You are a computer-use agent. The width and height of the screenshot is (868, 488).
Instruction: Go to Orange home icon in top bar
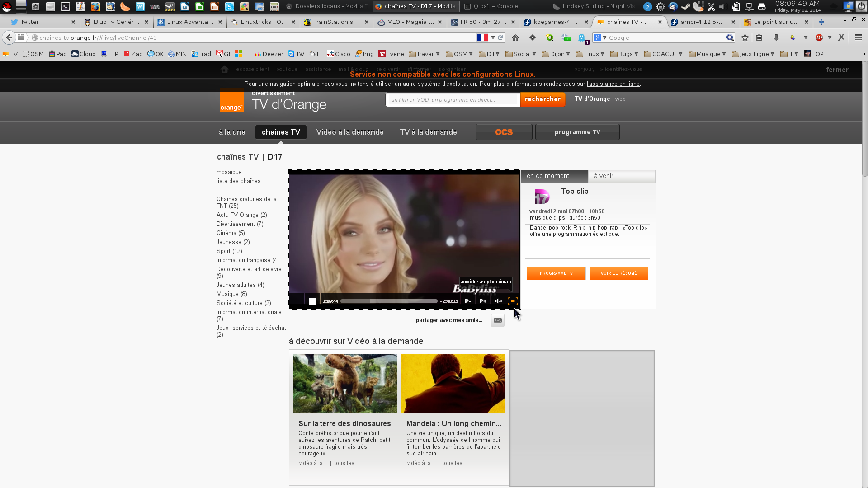(225, 70)
